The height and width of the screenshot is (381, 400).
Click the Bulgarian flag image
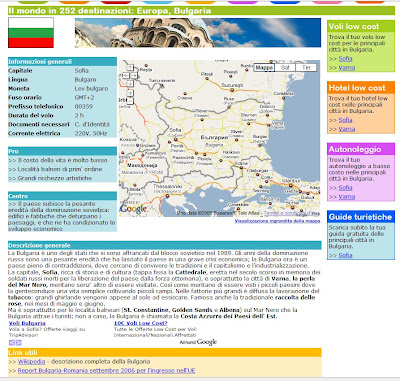(x=31, y=33)
